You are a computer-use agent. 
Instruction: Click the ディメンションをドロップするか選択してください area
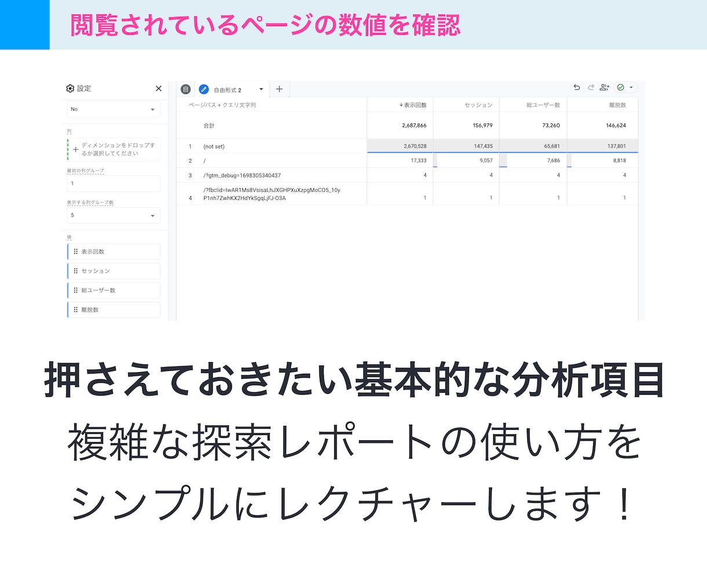(x=114, y=149)
